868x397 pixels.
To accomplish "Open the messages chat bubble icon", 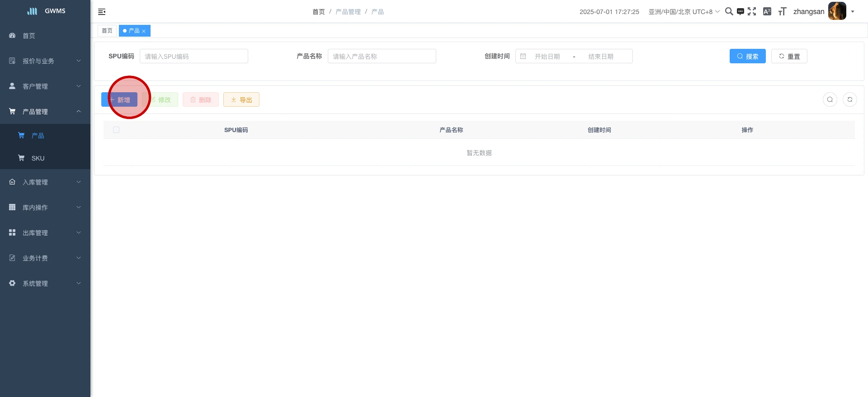I will click(x=741, y=12).
